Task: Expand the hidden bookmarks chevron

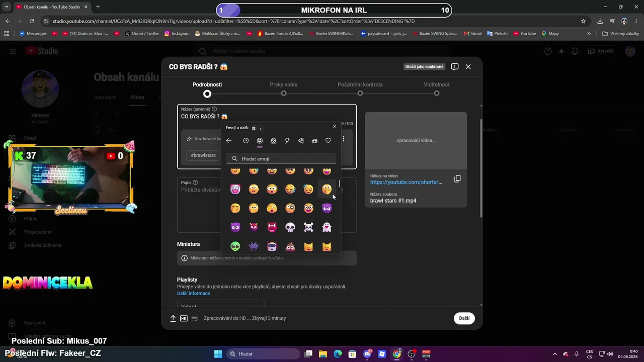Action: [589, 34]
